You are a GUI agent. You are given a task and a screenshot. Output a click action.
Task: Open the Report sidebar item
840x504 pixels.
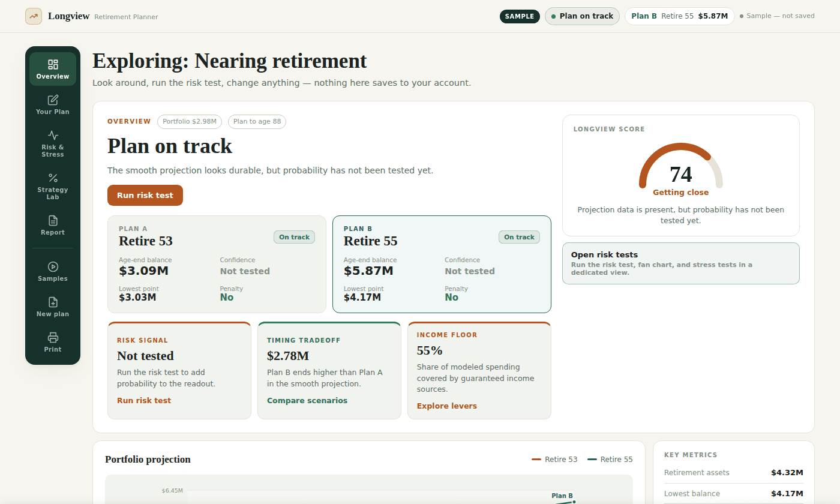[x=53, y=225]
